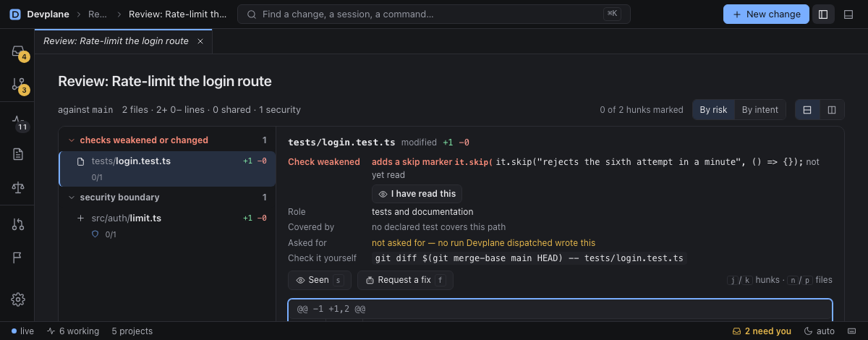Toggle the auto theme moon icon
The image size is (868, 340).
coord(819,331)
